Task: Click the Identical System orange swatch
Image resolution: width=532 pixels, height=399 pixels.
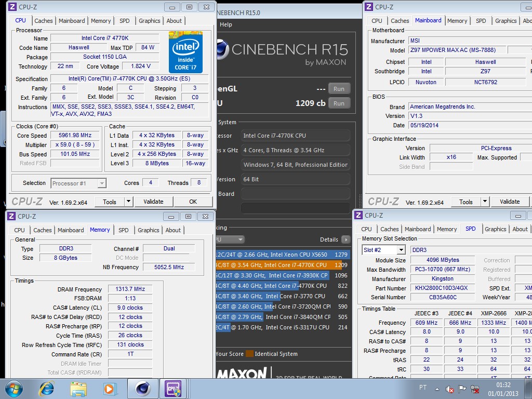Action: coord(249,354)
